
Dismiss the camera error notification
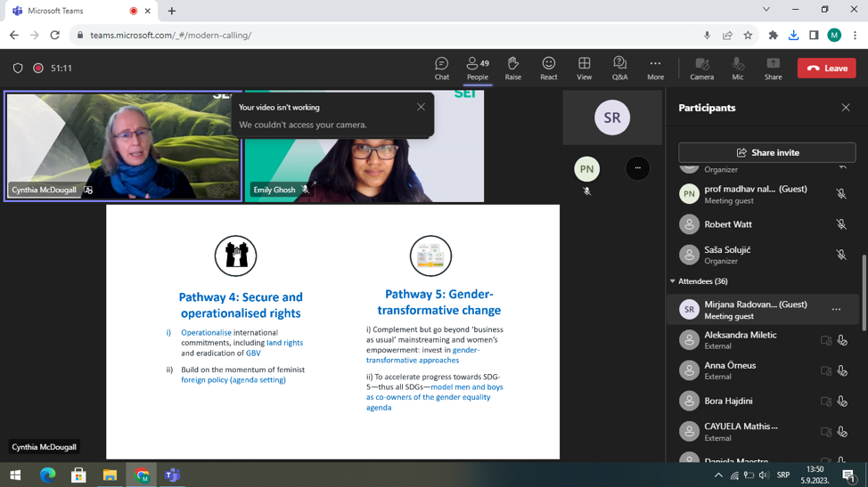421,107
